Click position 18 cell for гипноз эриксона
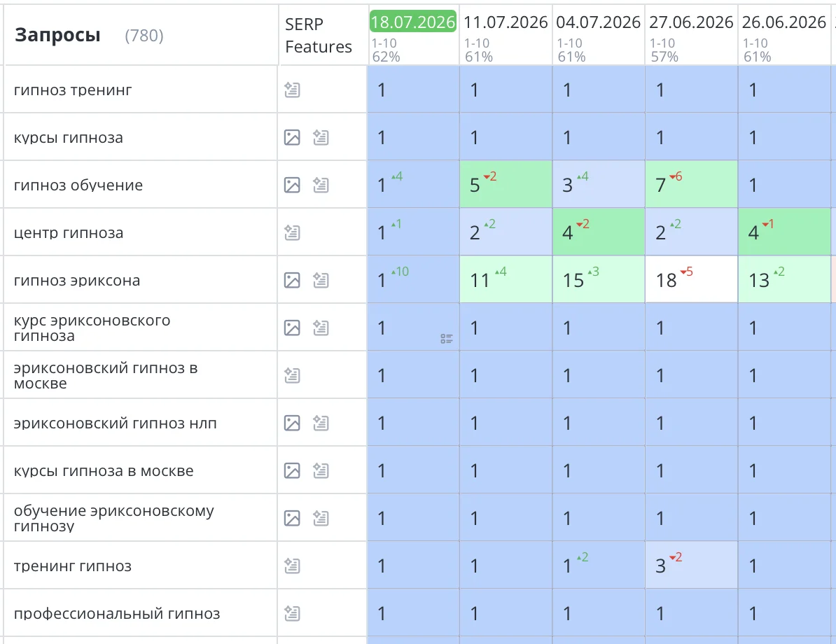This screenshot has height=644, width=836. pos(692,279)
